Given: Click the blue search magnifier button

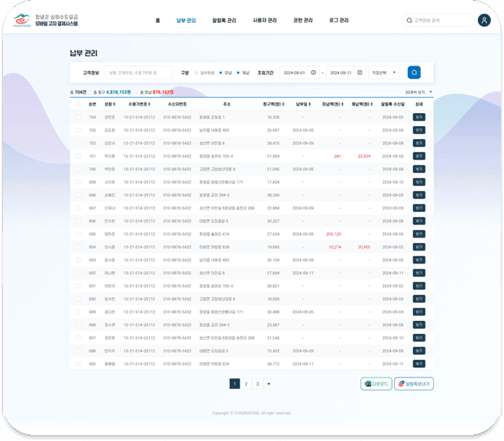Looking at the screenshot, I should click(x=414, y=73).
